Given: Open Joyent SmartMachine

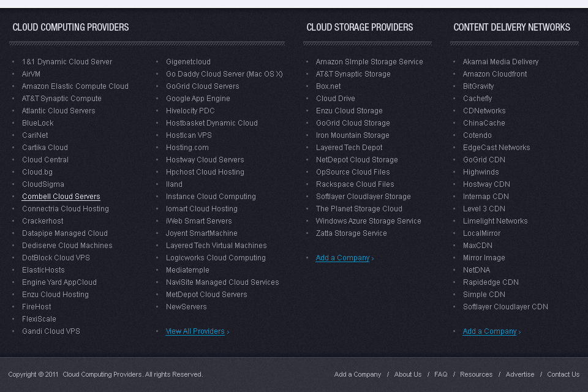Looking at the screenshot, I should [x=201, y=233].
